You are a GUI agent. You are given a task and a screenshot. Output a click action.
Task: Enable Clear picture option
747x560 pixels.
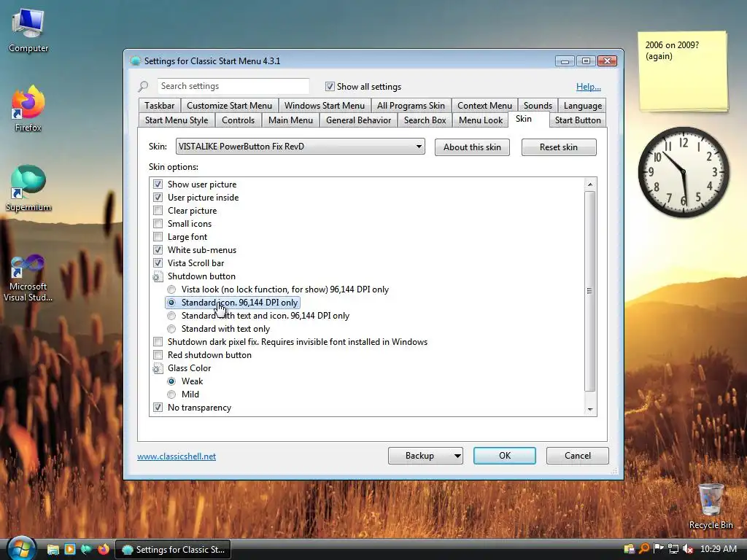click(x=158, y=211)
